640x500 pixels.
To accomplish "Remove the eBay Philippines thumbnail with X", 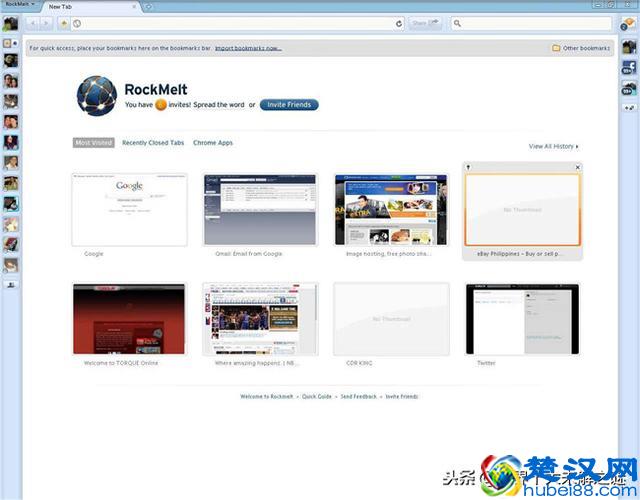I will pyautogui.click(x=577, y=167).
